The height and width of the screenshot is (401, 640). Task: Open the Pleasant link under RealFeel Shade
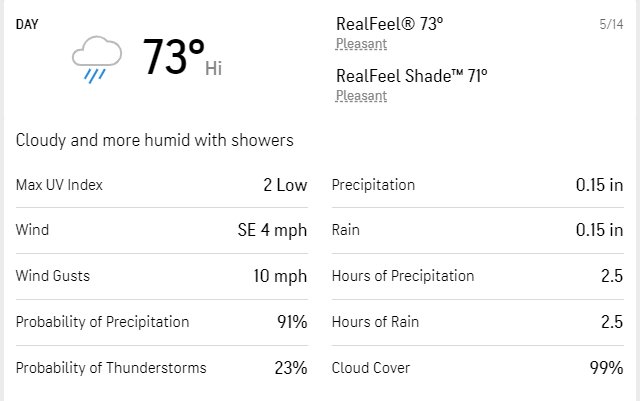(x=361, y=96)
